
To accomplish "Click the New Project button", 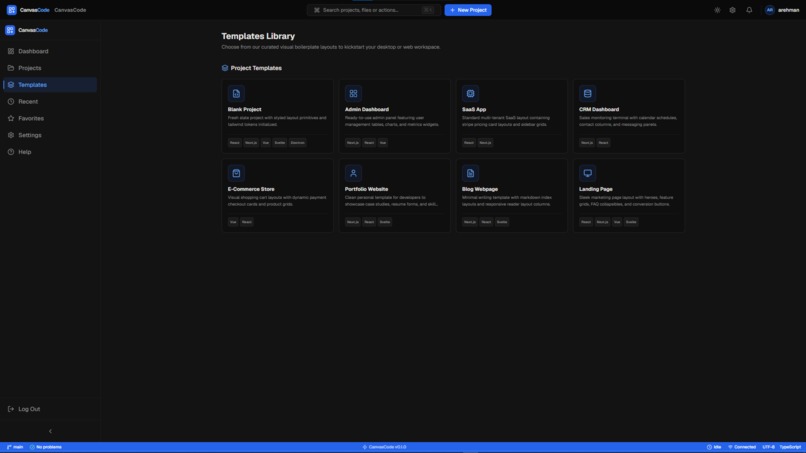I will [x=468, y=10].
